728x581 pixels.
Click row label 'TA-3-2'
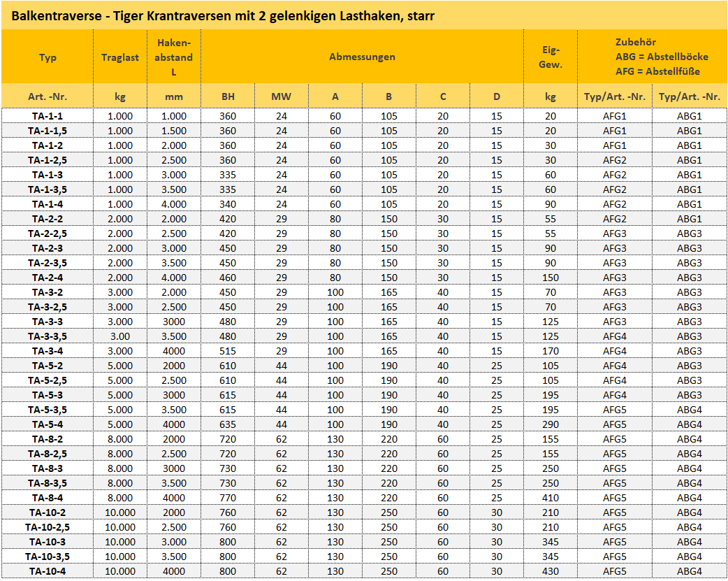point(48,292)
